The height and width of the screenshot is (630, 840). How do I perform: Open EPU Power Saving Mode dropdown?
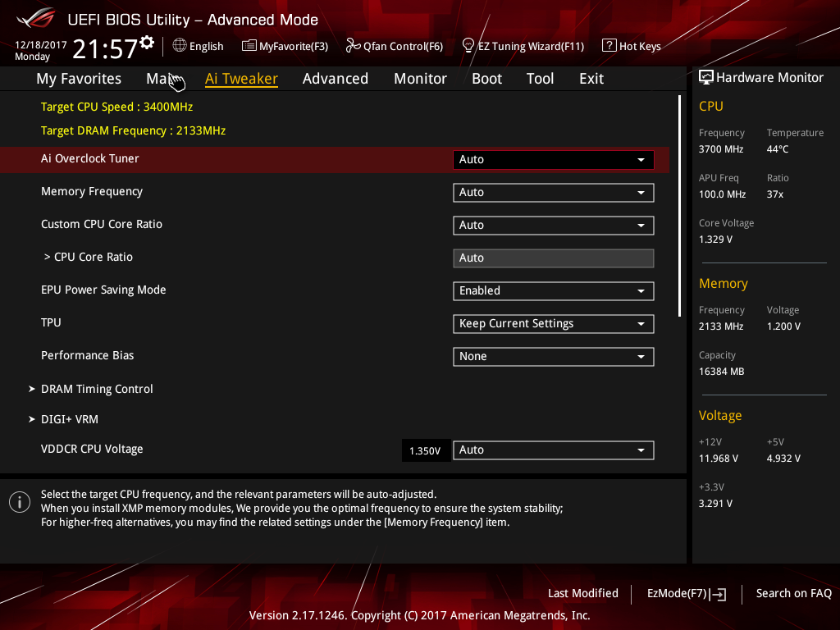554,291
